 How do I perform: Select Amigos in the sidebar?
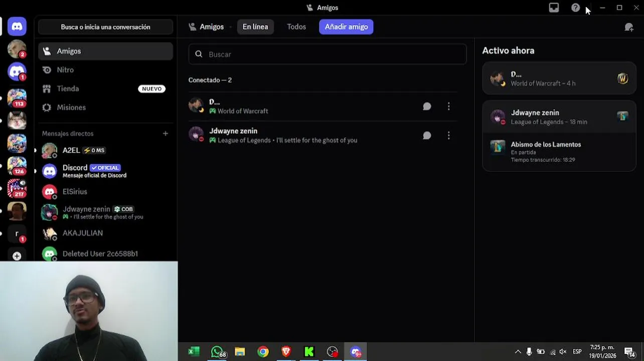tap(105, 51)
